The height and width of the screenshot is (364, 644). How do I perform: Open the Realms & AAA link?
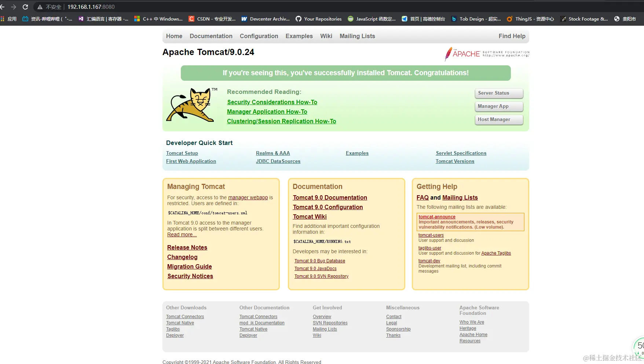pos(273,153)
